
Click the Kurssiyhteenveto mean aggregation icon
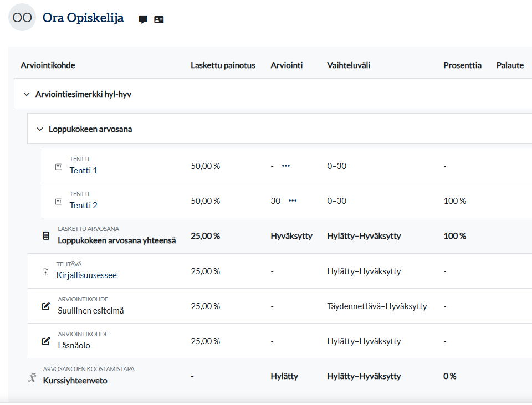click(32, 377)
